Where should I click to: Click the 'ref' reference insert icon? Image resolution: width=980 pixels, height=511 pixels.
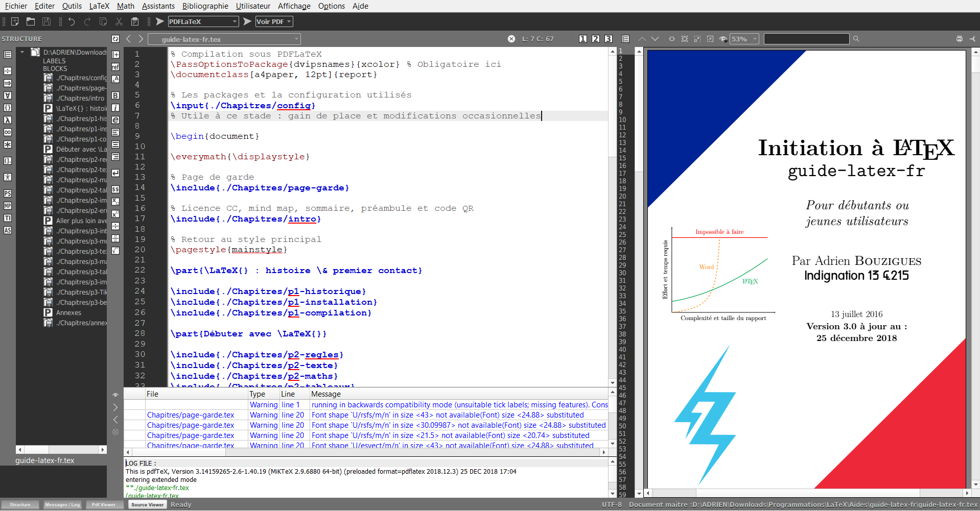point(115,67)
